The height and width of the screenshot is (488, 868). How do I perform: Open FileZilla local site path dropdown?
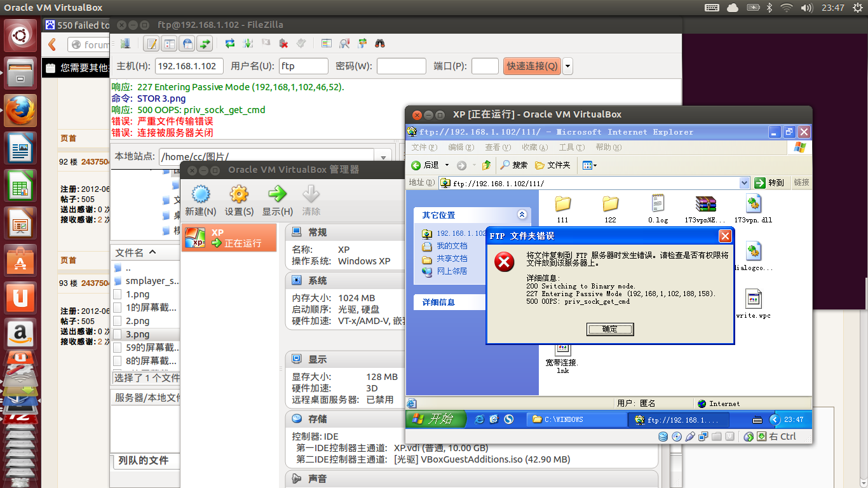[x=383, y=156]
